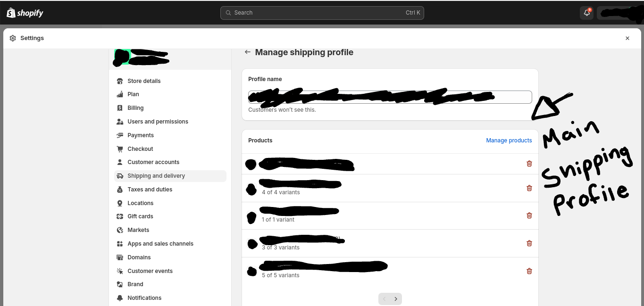Select Payments in the settings sidebar

click(x=141, y=135)
